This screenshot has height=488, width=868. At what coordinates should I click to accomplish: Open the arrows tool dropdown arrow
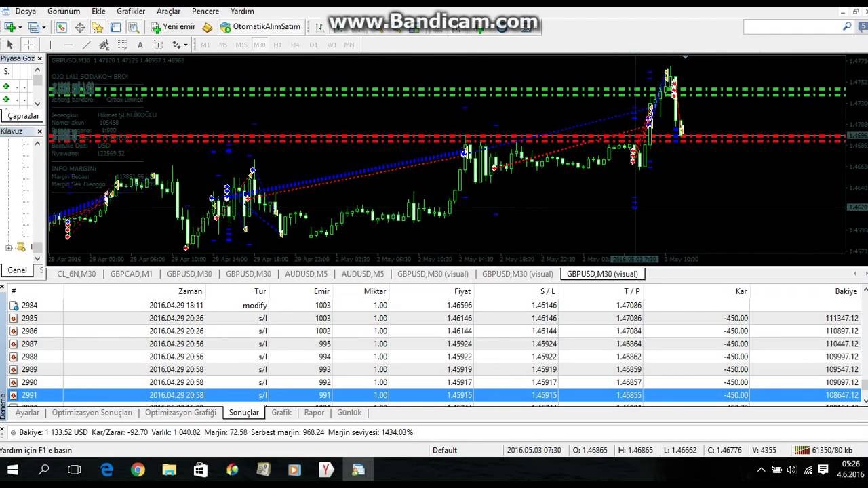tap(186, 45)
